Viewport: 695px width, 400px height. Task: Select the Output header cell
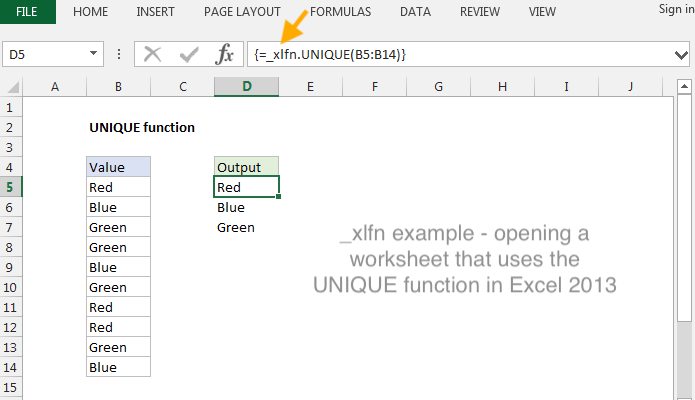246,167
